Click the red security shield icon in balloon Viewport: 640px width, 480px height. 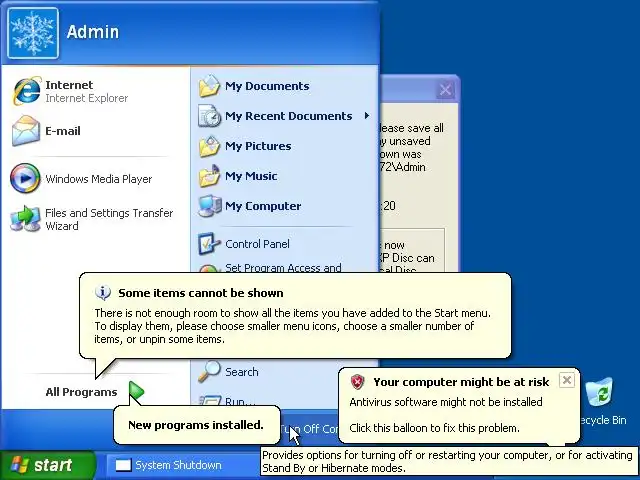coord(357,382)
